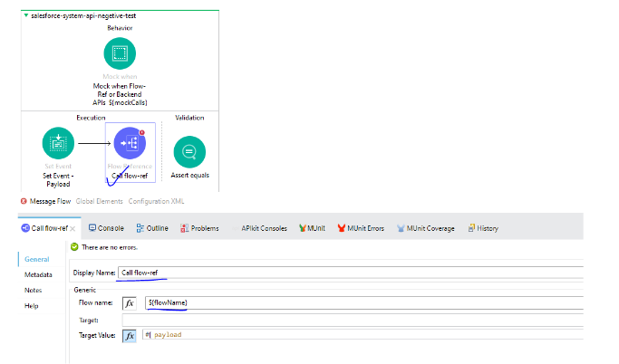Click the Outline tab icon
The image size is (619, 364).
[140, 228]
